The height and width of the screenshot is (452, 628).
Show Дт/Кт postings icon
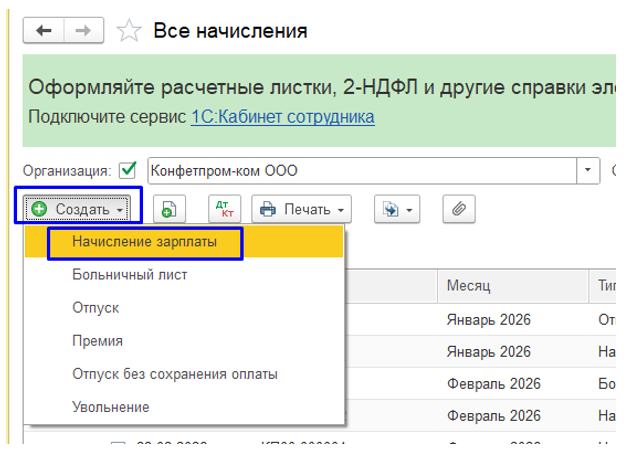click(x=225, y=209)
